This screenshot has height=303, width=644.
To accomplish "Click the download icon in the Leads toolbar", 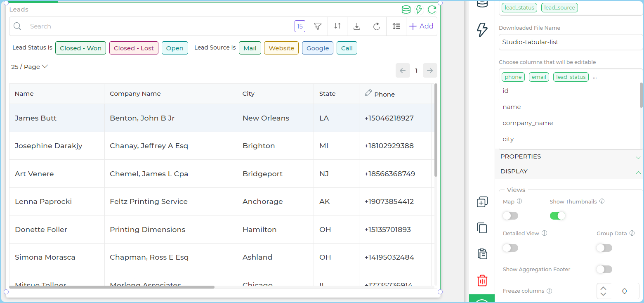I will (x=357, y=26).
